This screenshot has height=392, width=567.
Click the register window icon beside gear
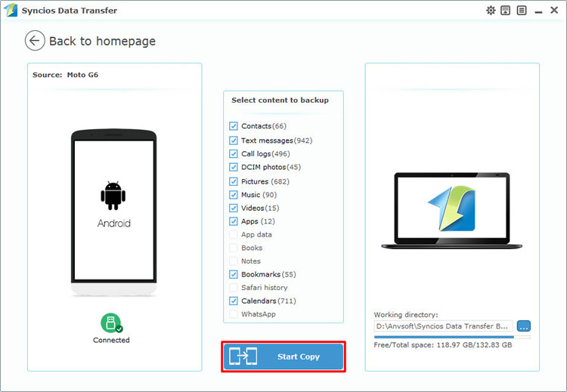point(506,11)
